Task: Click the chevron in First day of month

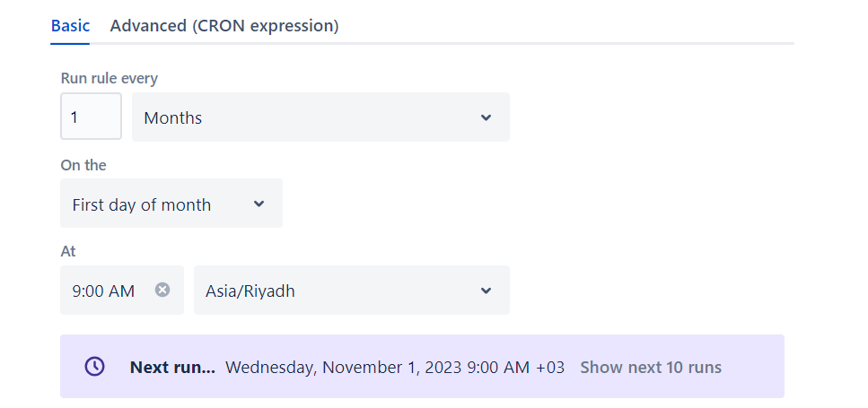Action: (x=259, y=204)
